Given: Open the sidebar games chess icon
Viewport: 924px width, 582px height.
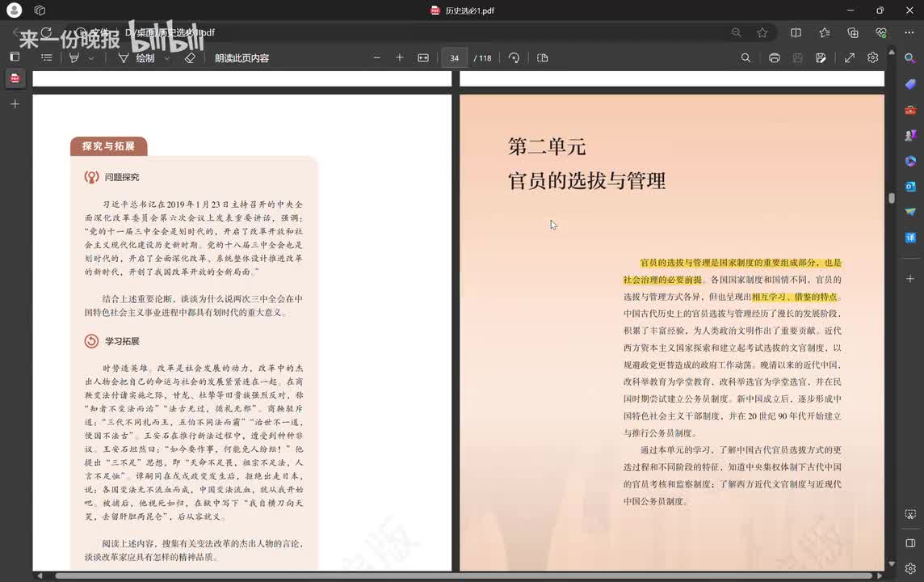Looking at the screenshot, I should [x=910, y=136].
